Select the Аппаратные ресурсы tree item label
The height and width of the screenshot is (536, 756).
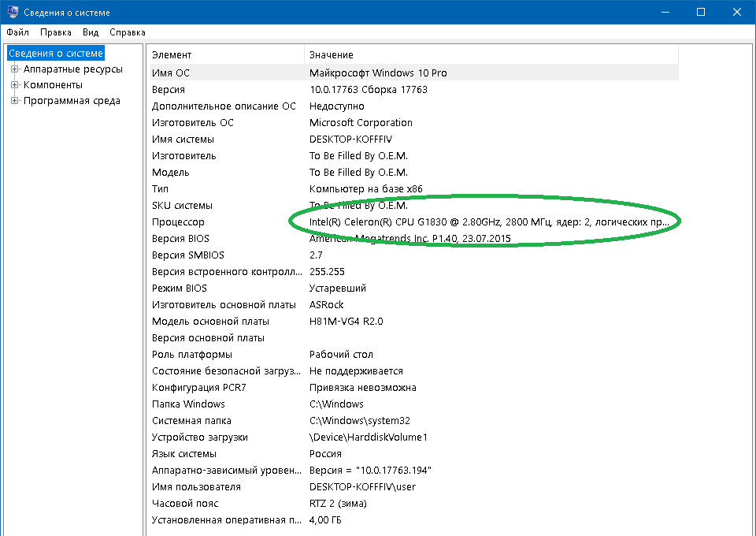(x=72, y=69)
